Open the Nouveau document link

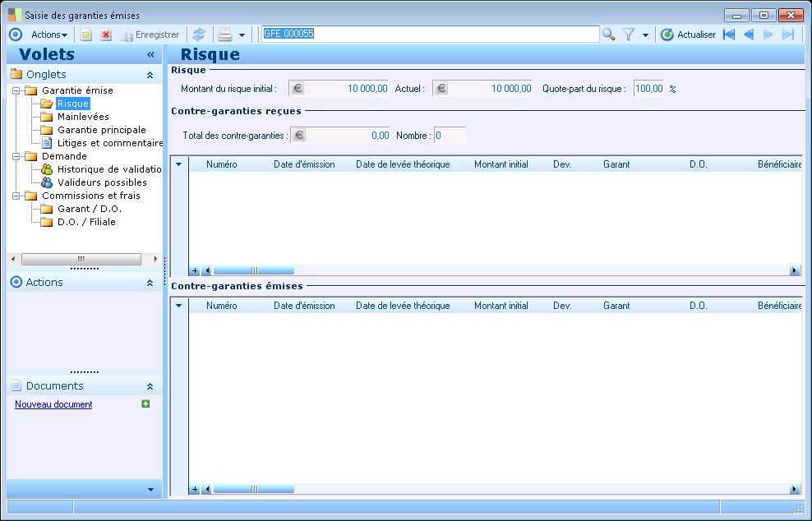coord(53,404)
